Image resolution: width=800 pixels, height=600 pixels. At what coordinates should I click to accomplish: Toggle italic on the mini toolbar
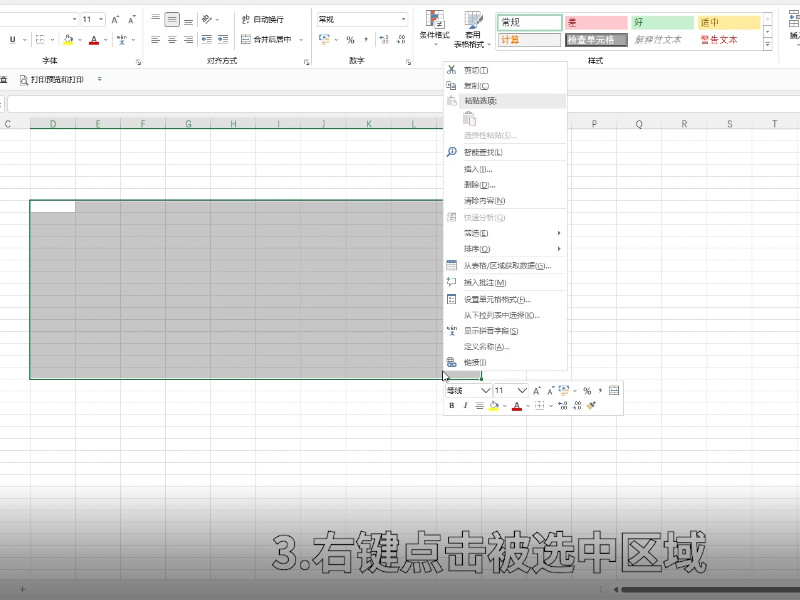click(465, 406)
